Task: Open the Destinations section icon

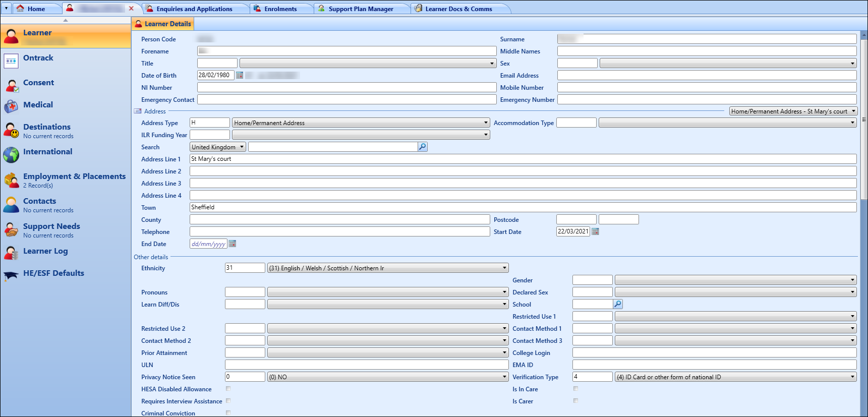Action: (x=11, y=130)
